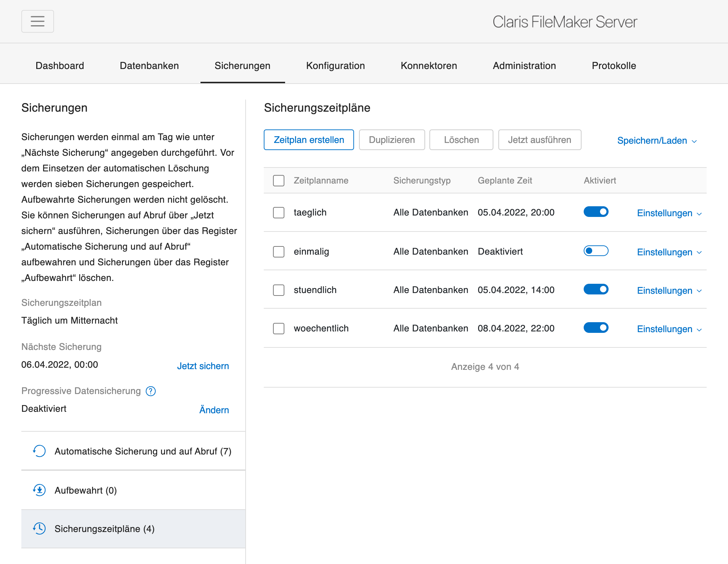This screenshot has width=728, height=564.
Task: Check the einmalig schedule checkbox
Action: [279, 252]
